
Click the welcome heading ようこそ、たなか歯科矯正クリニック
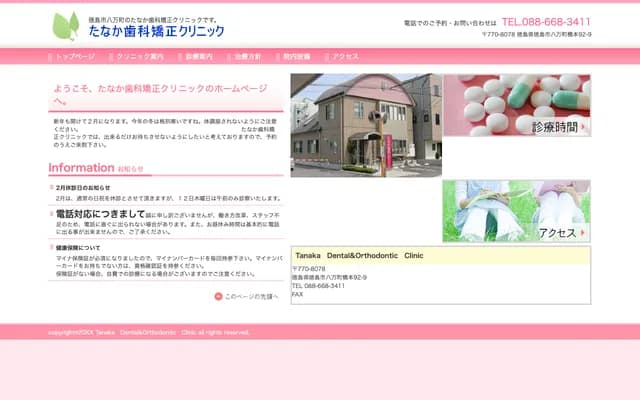click(160, 94)
